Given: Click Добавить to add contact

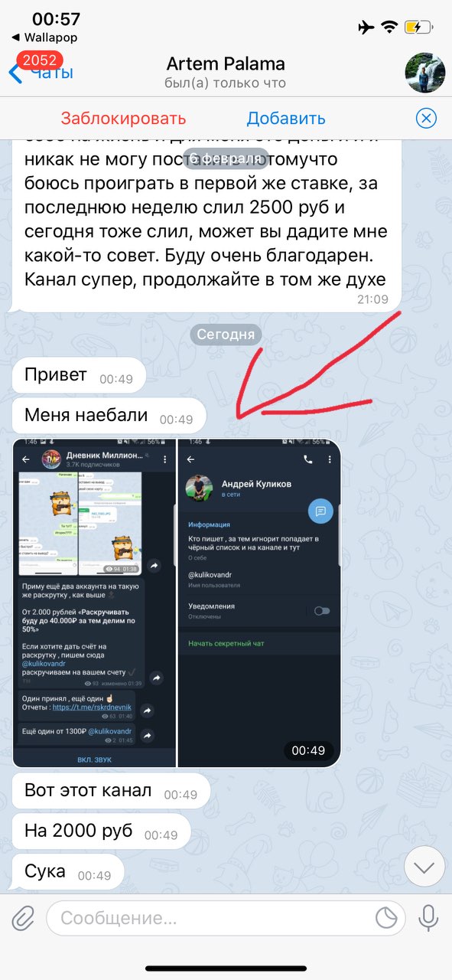Looking at the screenshot, I should (x=286, y=119).
